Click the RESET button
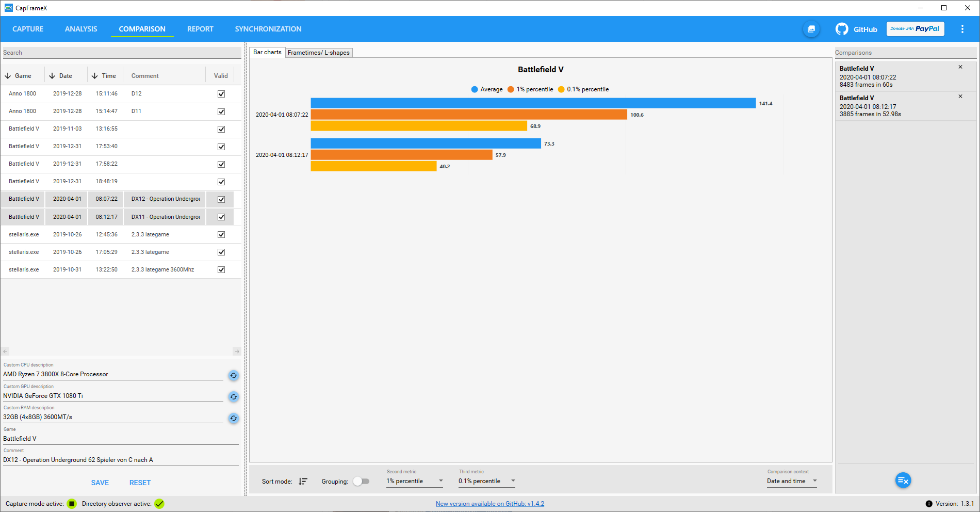Screen dimensions: 980x512 (x=140, y=483)
